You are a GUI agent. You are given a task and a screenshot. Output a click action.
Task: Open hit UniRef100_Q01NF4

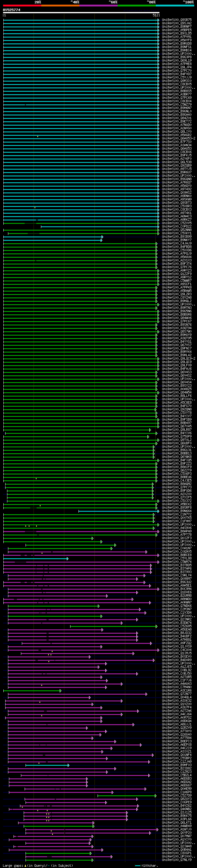(177, 755)
